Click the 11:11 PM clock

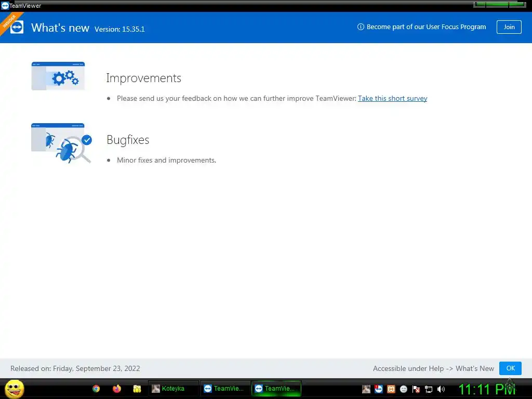click(x=487, y=390)
